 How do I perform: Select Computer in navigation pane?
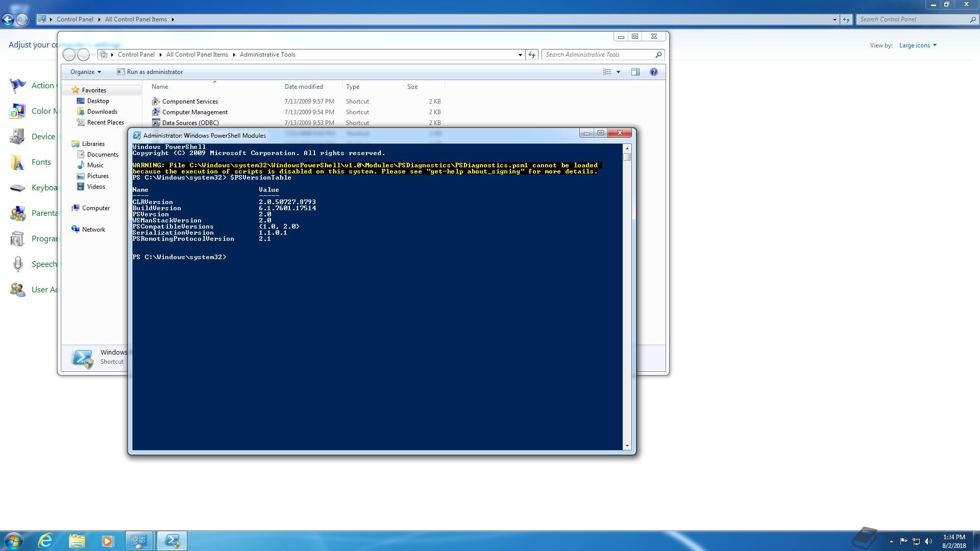point(95,208)
